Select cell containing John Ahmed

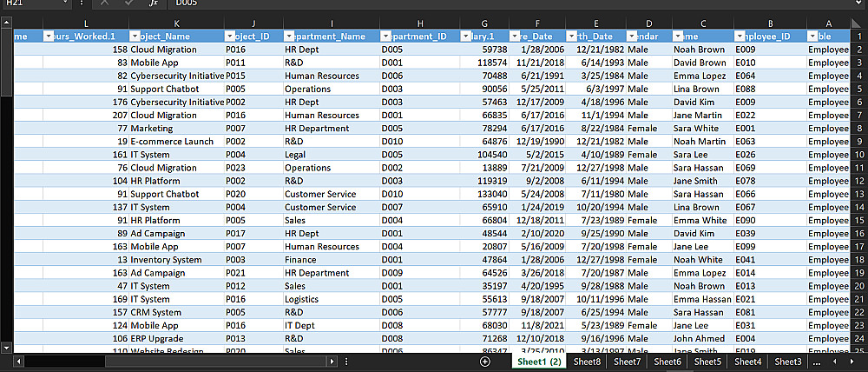point(703,339)
